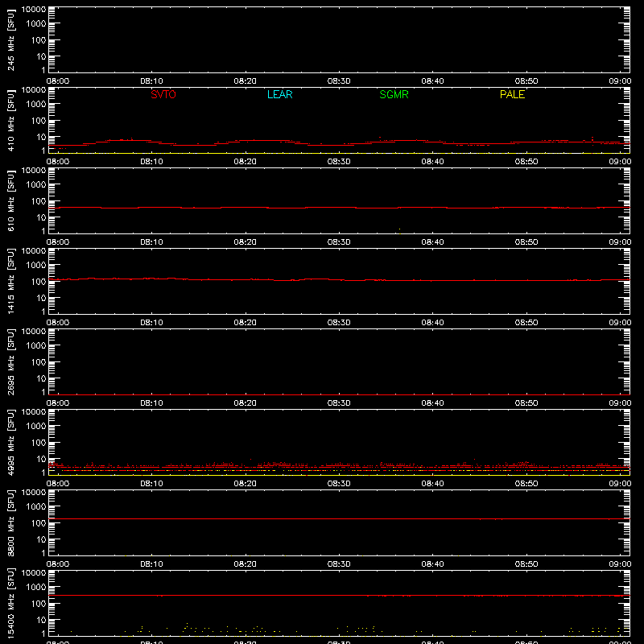Click 08:30 time label below 1415 MHz plot
This screenshot has width=644, height=644.
[x=339, y=323]
